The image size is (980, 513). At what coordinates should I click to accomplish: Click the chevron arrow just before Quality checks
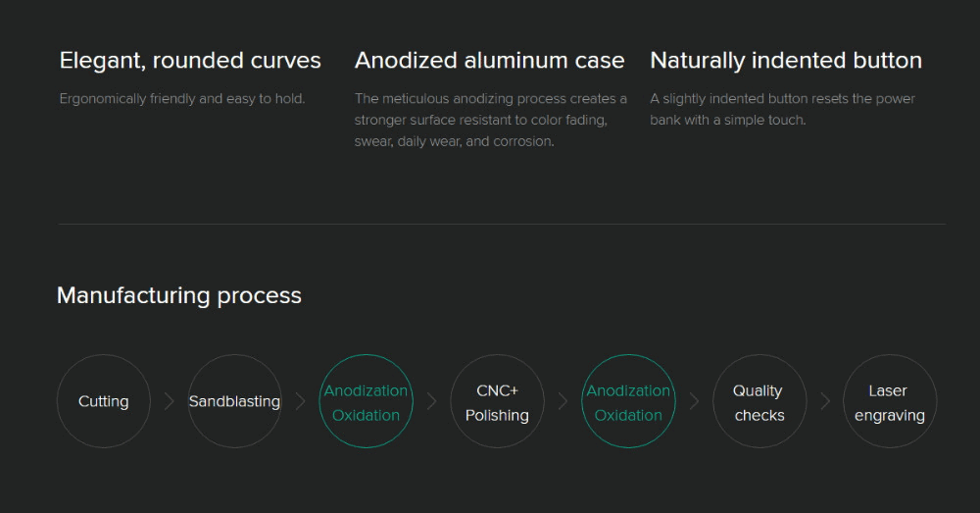coord(694,401)
